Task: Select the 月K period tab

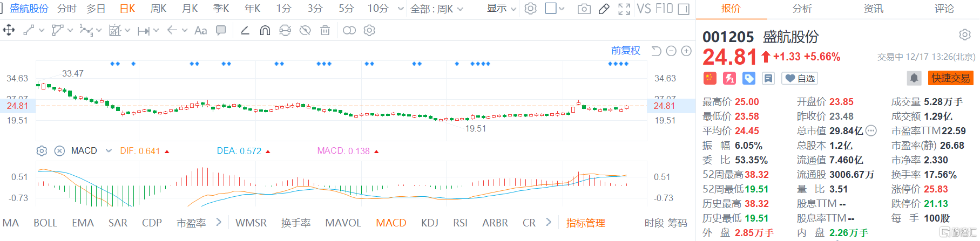Action: [x=190, y=9]
